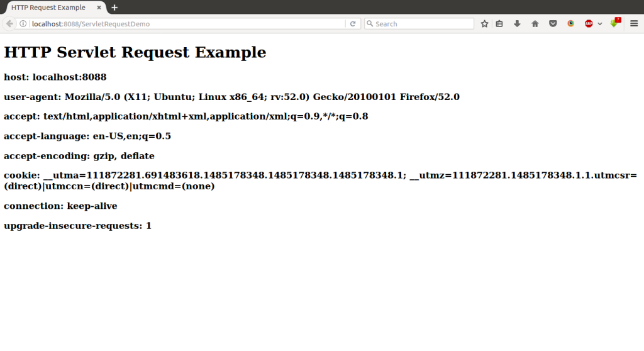The width and height of the screenshot is (644, 351).
Task: Click the localhost:8088 address bar
Action: [182, 24]
